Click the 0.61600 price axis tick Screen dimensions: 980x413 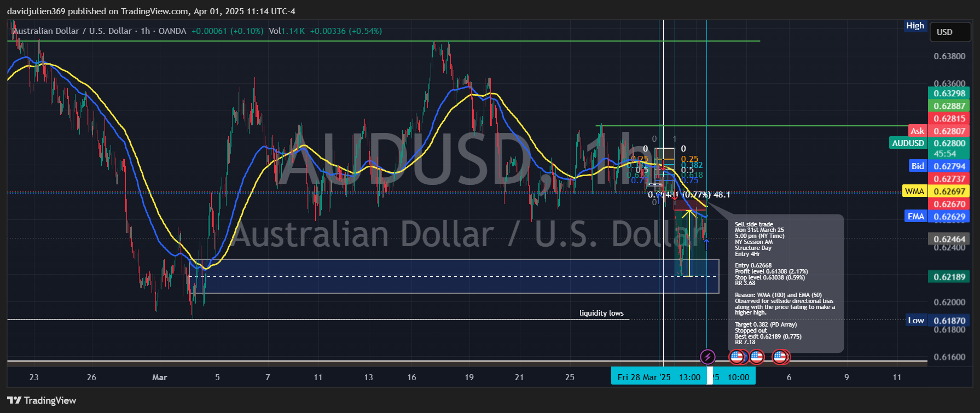[949, 357]
